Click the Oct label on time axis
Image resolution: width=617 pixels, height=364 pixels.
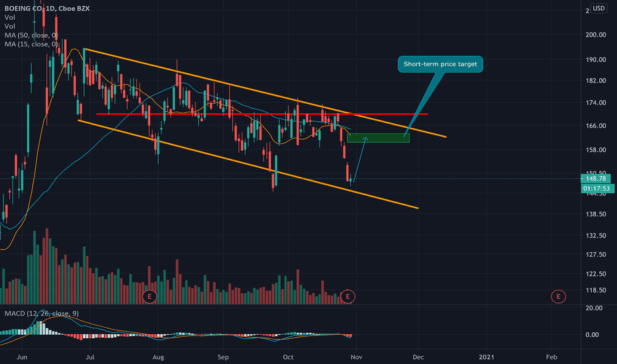point(288,357)
